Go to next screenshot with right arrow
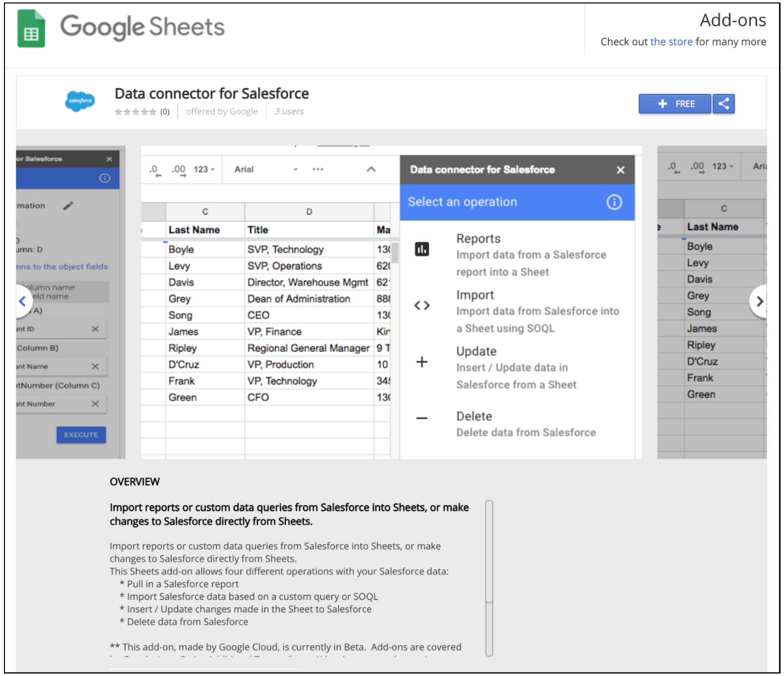The height and width of the screenshot is (676, 784). (759, 301)
